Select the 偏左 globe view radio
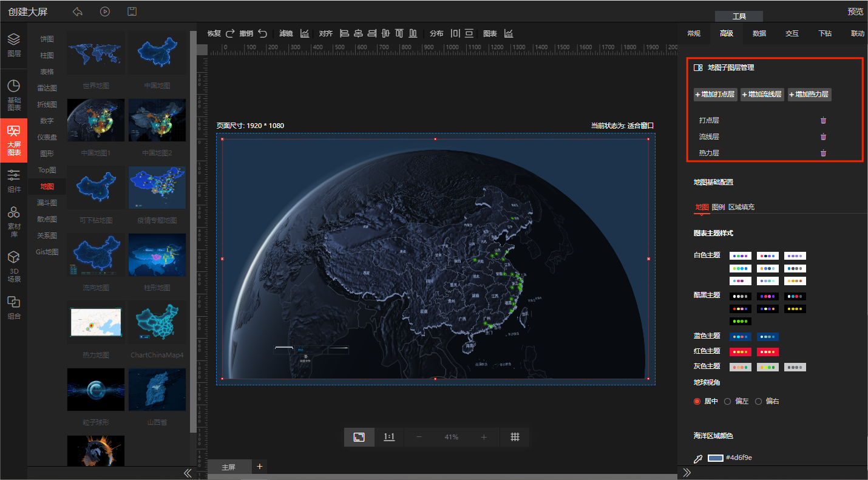 point(727,401)
